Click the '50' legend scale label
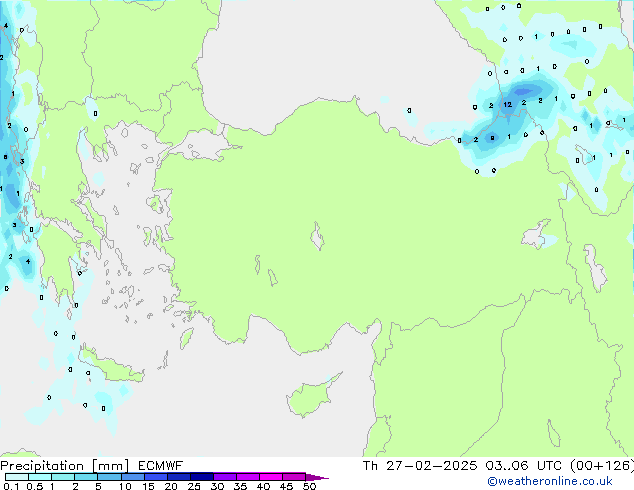 pos(309,486)
